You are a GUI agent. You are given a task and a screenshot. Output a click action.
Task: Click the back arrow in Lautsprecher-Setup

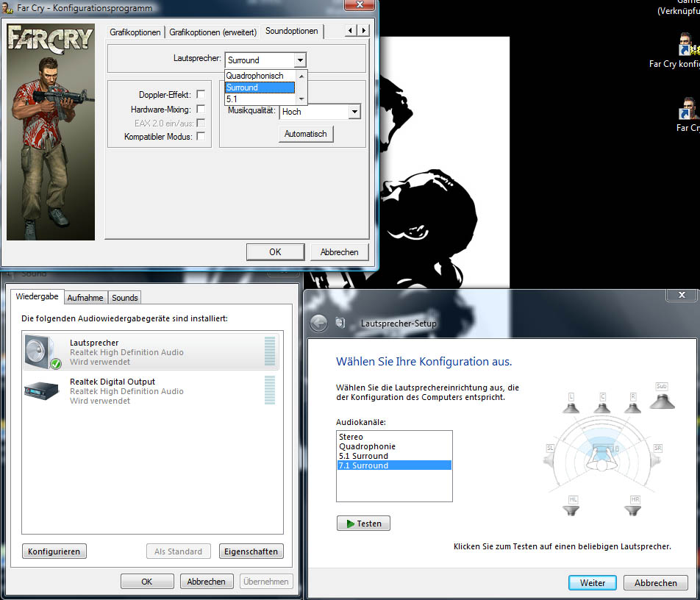click(319, 323)
